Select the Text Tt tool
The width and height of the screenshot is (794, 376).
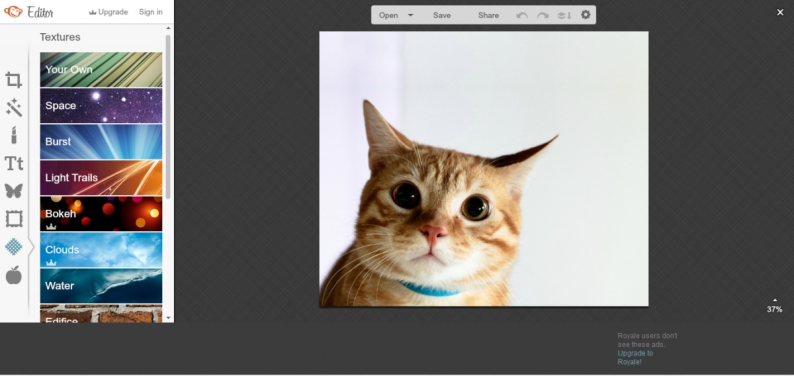pos(14,163)
